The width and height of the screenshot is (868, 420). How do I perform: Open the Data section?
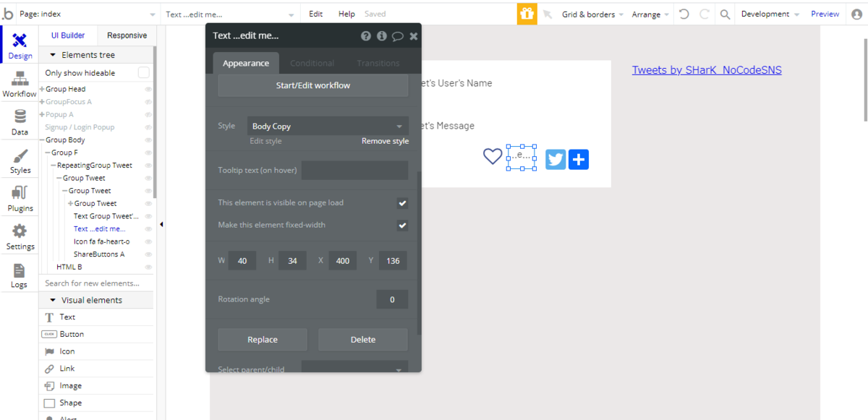[x=20, y=122]
